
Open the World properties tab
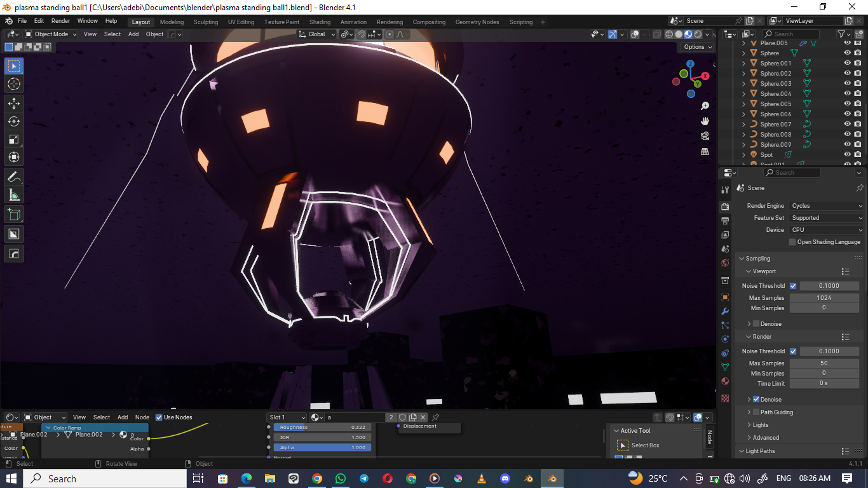[x=725, y=263]
